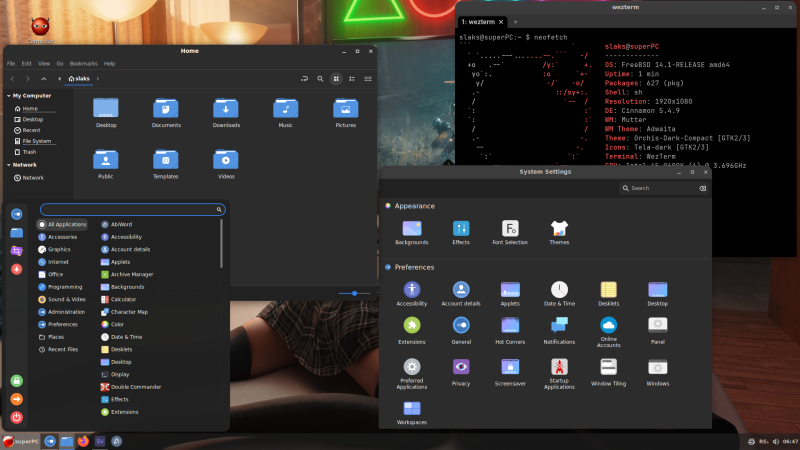Open the Templates folder in file manager
This screenshot has height=450, width=800.
166,164
